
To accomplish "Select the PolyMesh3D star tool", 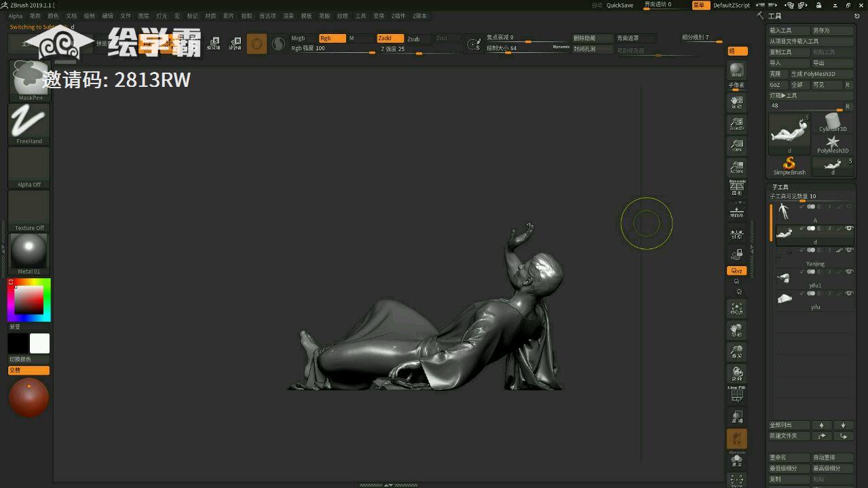I will tap(833, 145).
